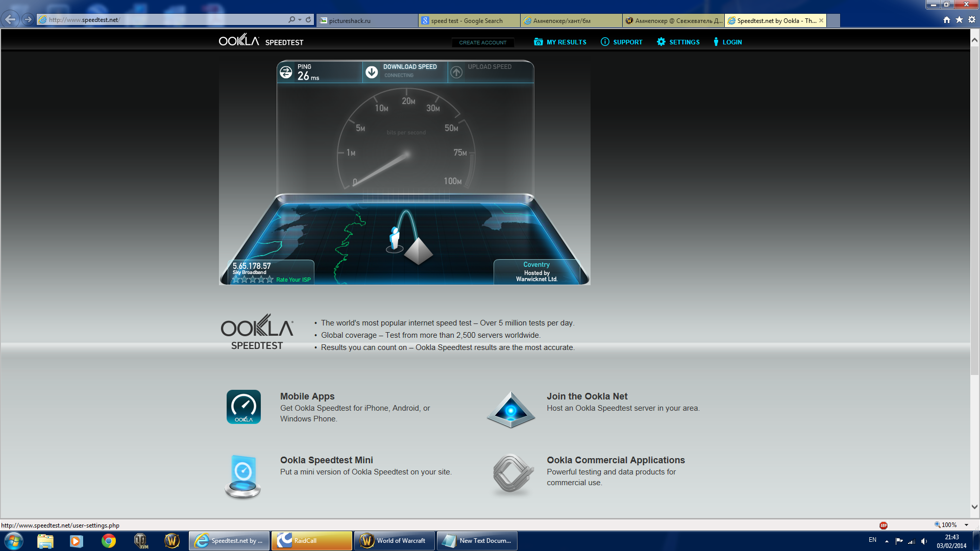Open Google Chrome from taskbar
The height and width of the screenshot is (551, 980).
[109, 541]
